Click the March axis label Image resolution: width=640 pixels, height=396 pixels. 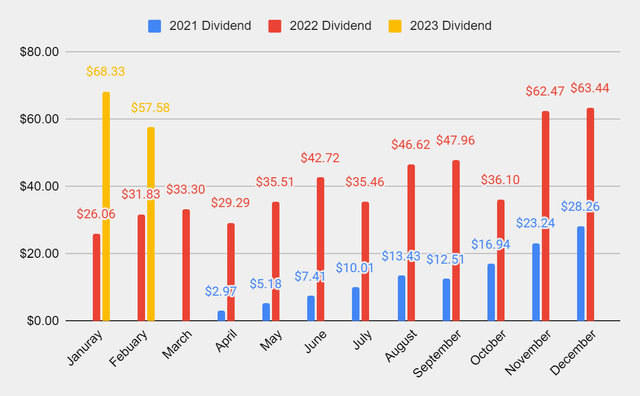point(177,345)
